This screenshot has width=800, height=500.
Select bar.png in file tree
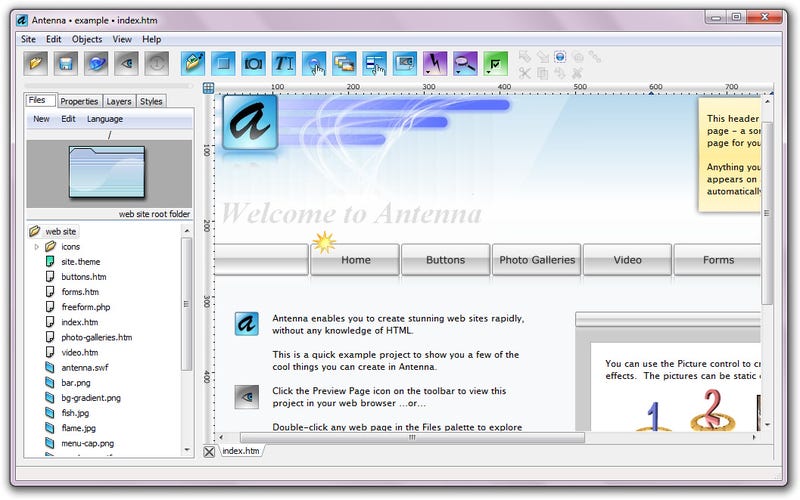[68, 383]
